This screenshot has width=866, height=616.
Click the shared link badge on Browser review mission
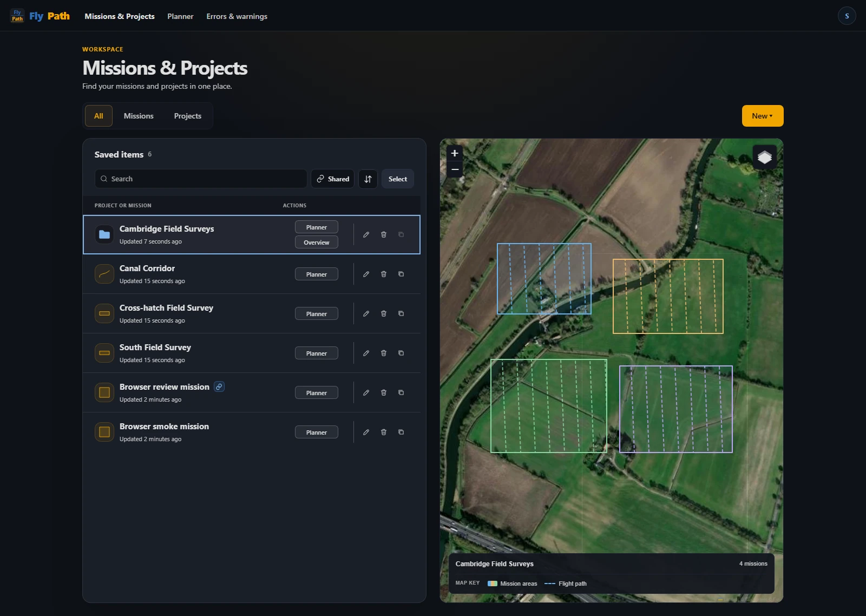(x=219, y=386)
